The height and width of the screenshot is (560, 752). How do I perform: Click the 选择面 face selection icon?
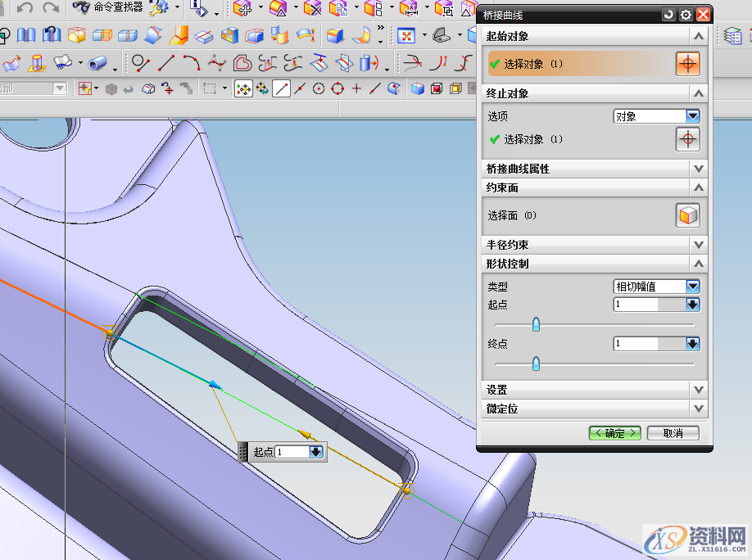[x=687, y=215]
